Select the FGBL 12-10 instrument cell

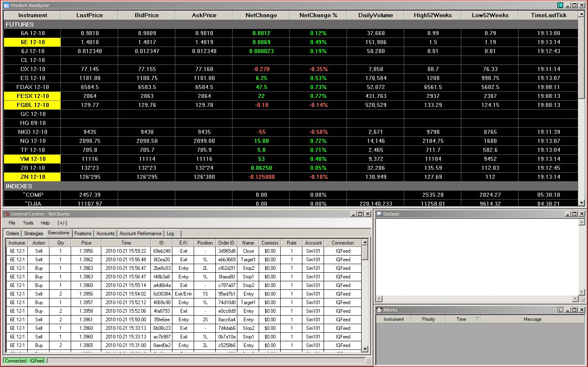point(32,105)
